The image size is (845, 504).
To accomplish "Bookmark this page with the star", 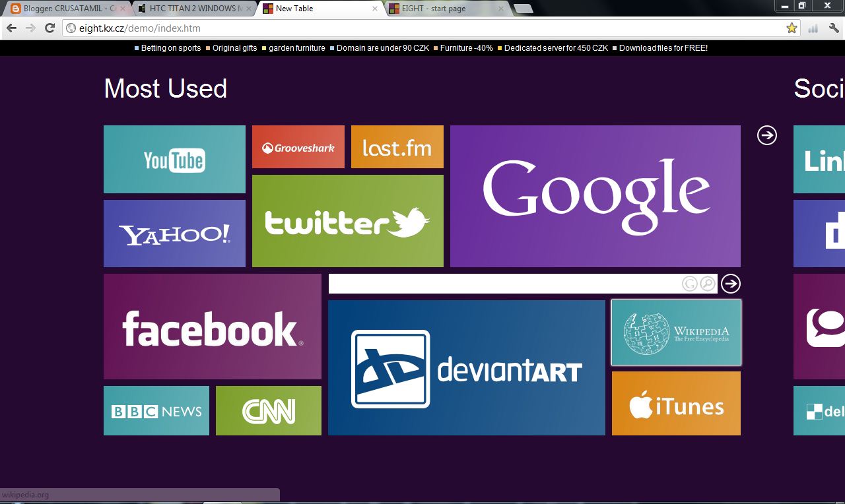I will [x=792, y=28].
